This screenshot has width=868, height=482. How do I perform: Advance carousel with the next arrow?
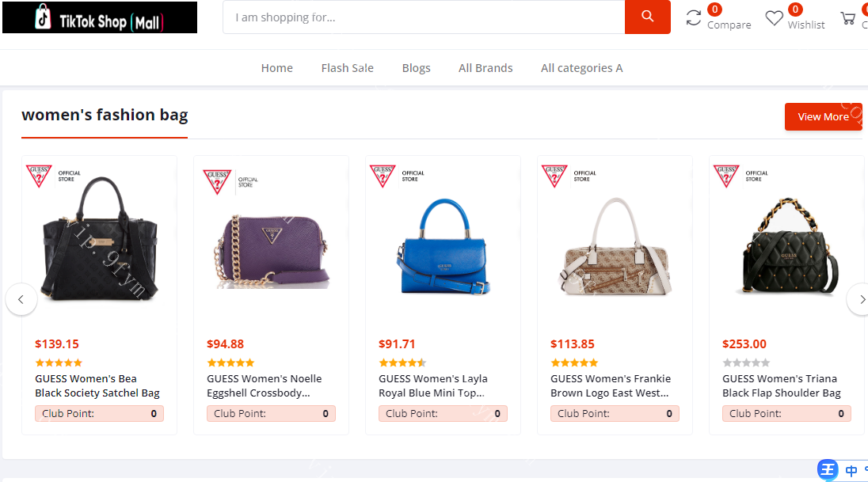tap(858, 299)
